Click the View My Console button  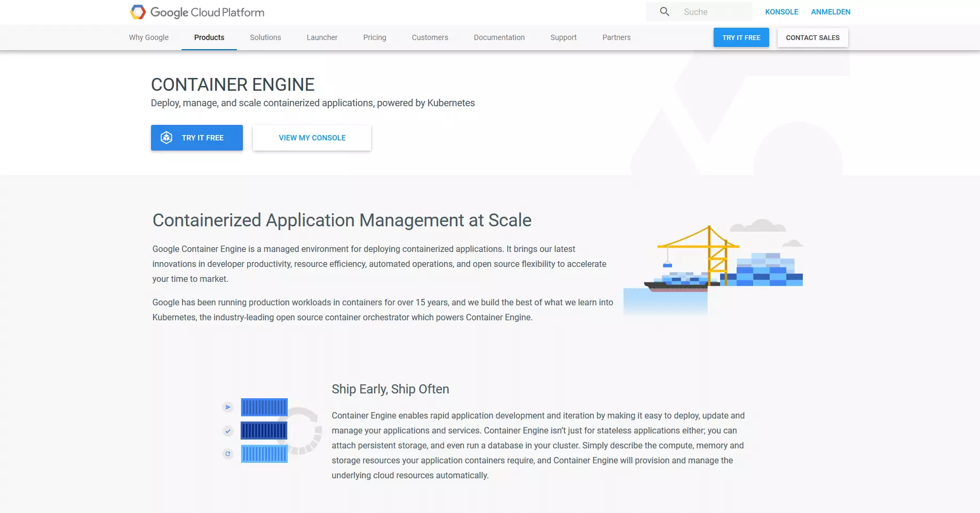point(312,138)
